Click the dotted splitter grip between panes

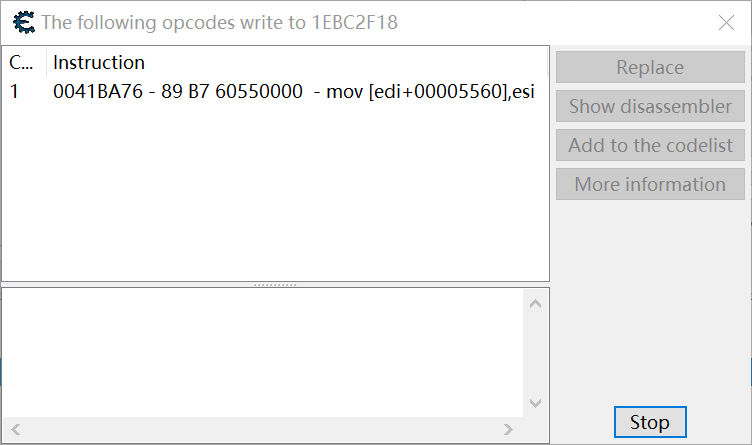coord(275,285)
